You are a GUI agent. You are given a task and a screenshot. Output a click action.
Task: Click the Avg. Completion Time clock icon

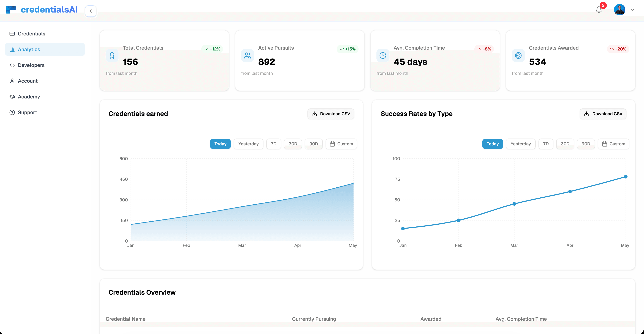click(x=383, y=55)
